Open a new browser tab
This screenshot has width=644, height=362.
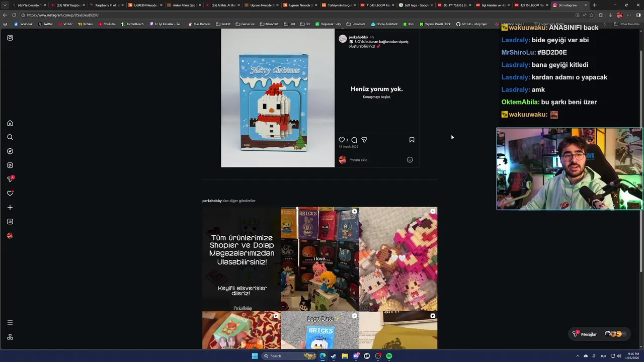595,5
